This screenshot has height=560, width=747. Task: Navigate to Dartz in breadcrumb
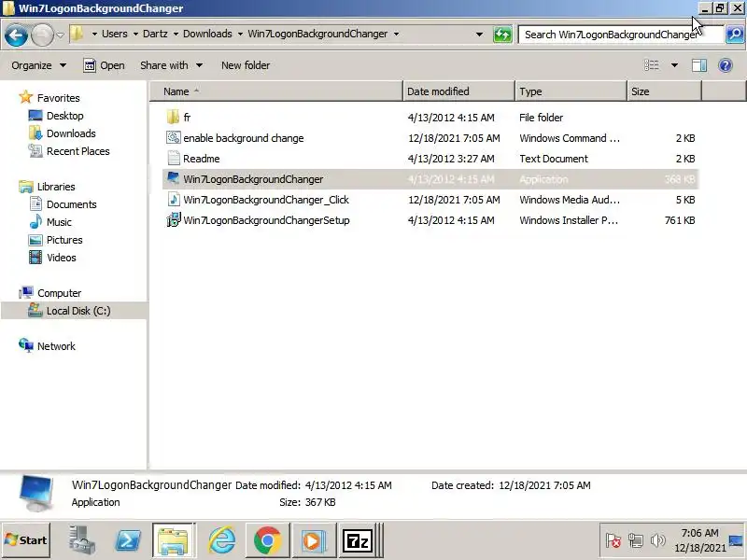click(155, 34)
